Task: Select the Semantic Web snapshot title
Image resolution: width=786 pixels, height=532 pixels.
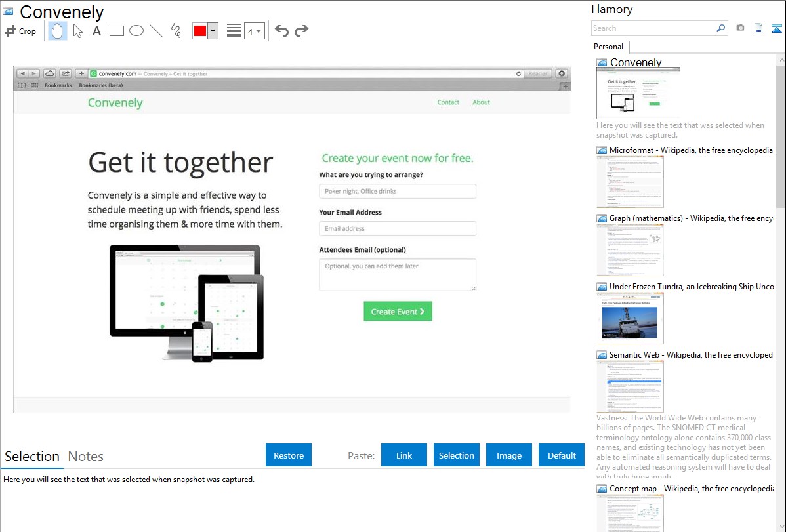Action: tap(691, 354)
